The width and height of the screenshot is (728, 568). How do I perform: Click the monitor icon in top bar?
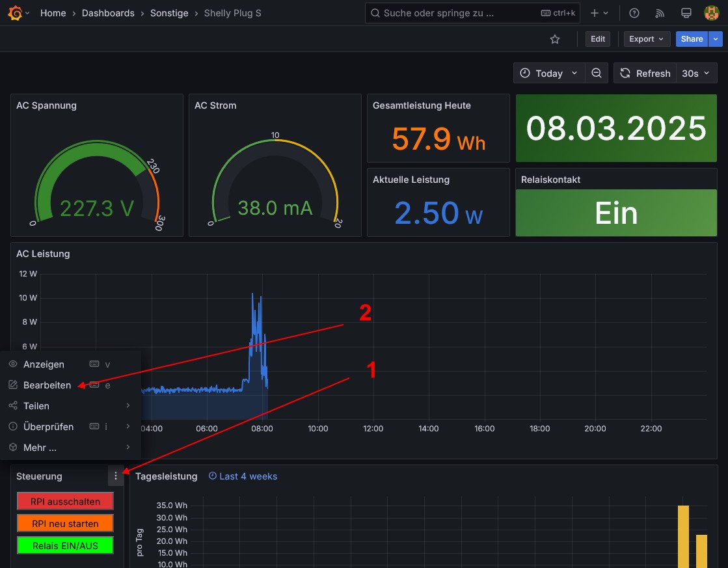point(686,13)
